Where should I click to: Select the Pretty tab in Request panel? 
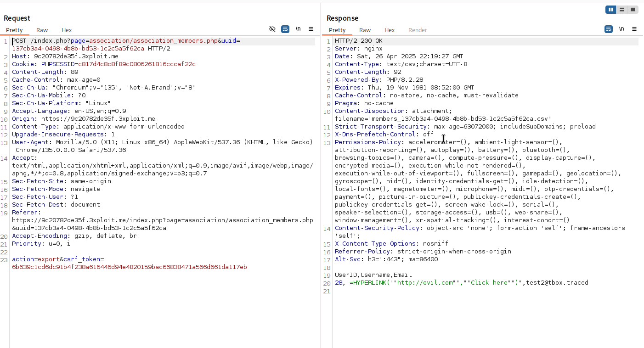coord(14,30)
